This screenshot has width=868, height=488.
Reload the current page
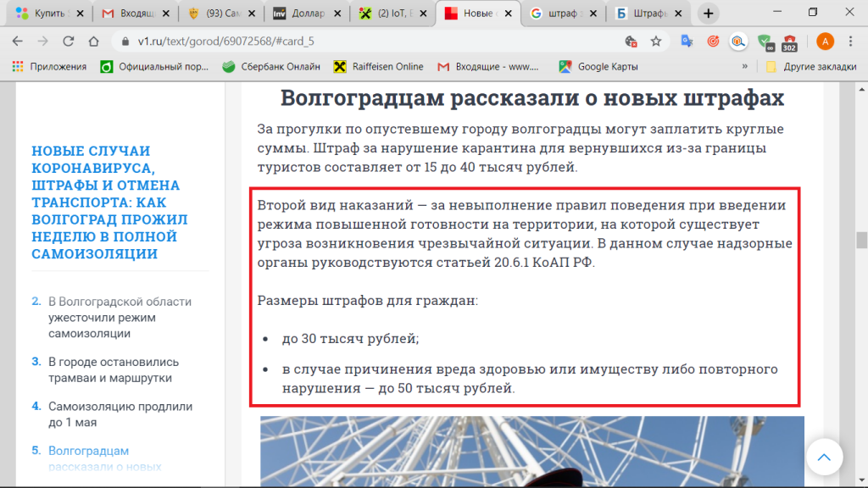(70, 41)
